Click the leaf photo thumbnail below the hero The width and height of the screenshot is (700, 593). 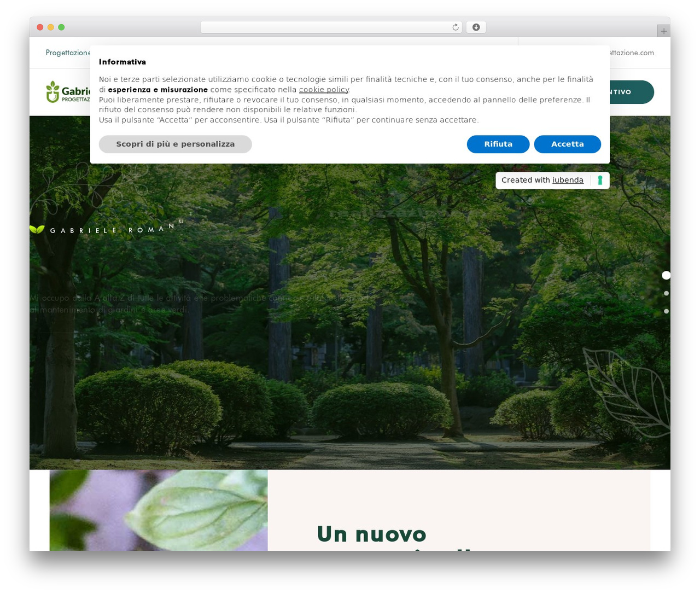click(x=159, y=510)
